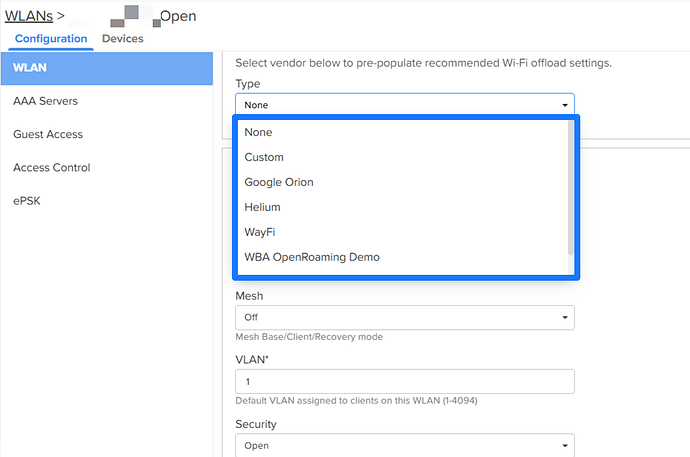Collapse the Type dropdown field
Screen dimensions: 690x457
(404, 105)
